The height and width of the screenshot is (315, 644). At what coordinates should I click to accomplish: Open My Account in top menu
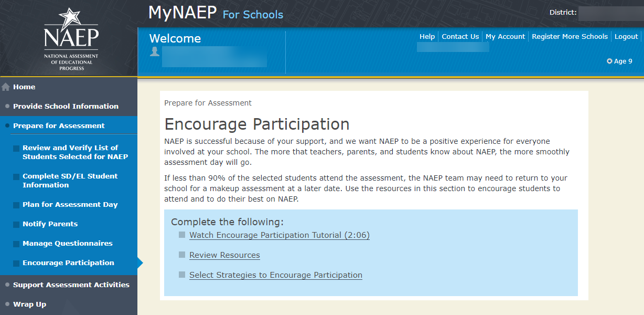[x=505, y=37]
